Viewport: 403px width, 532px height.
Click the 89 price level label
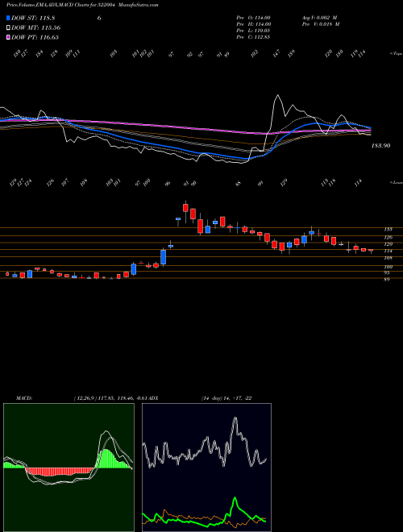pos(387,280)
